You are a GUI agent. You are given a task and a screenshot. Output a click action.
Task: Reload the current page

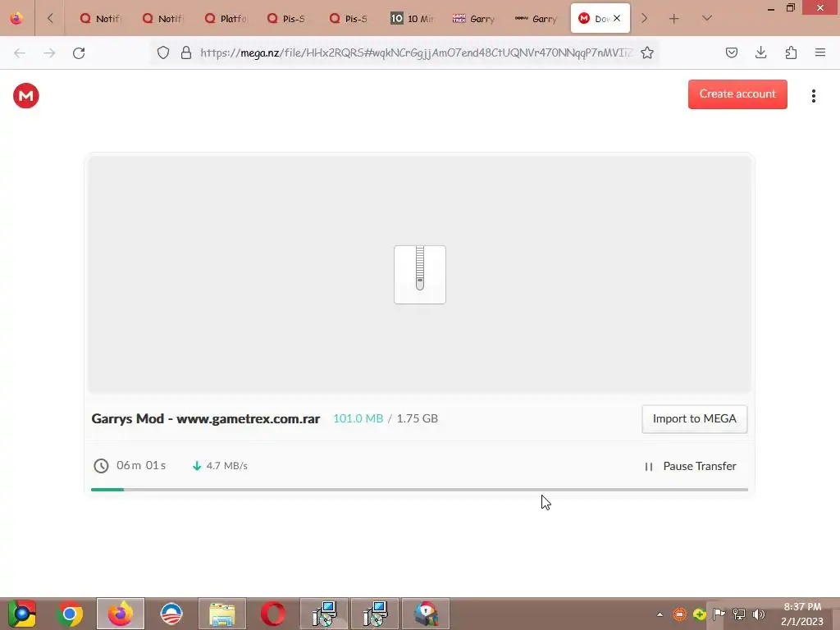[79, 52]
